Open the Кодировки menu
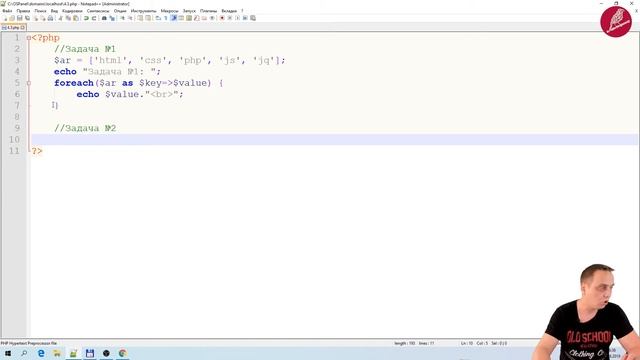The width and height of the screenshot is (640, 360). point(72,11)
